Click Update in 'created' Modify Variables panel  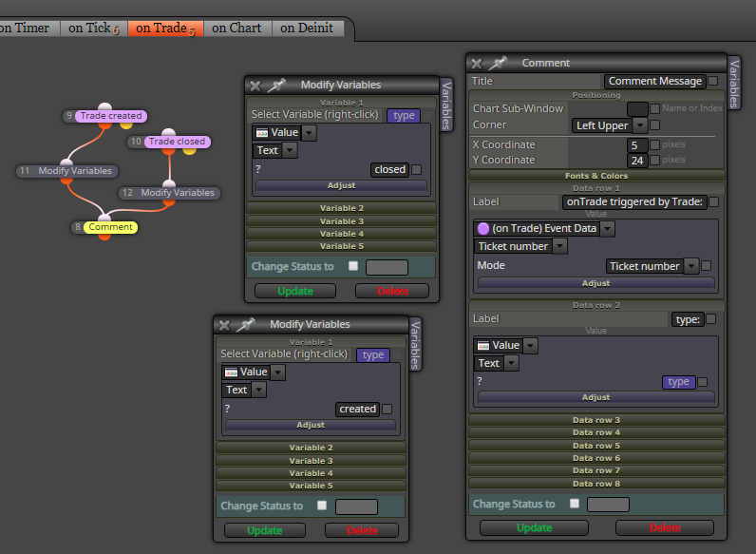[265, 530]
